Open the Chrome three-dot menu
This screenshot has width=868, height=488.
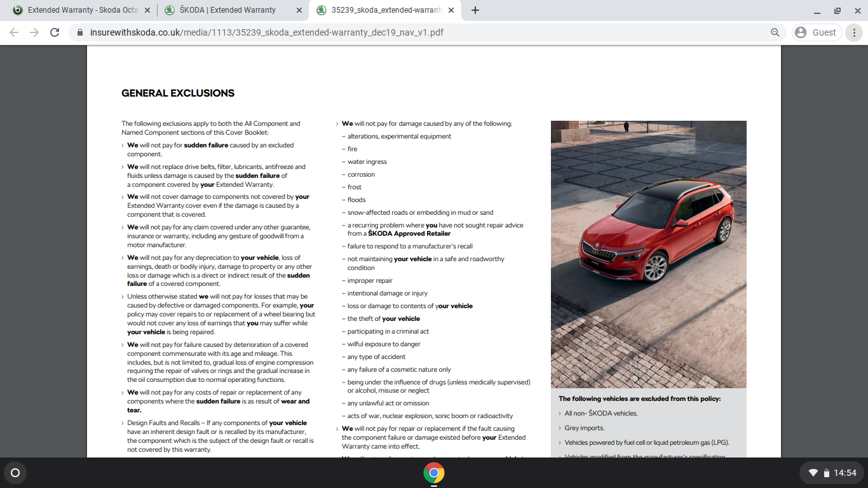pyautogui.click(x=853, y=32)
